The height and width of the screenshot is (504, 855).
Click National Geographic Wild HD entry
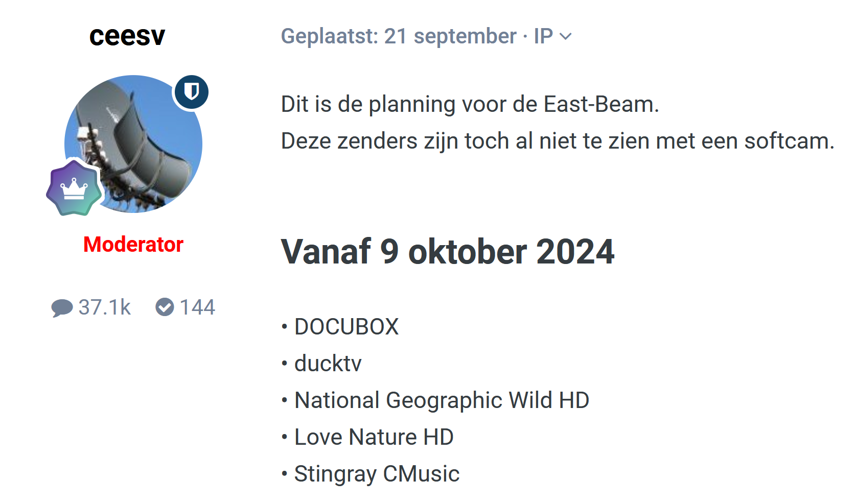(x=442, y=400)
